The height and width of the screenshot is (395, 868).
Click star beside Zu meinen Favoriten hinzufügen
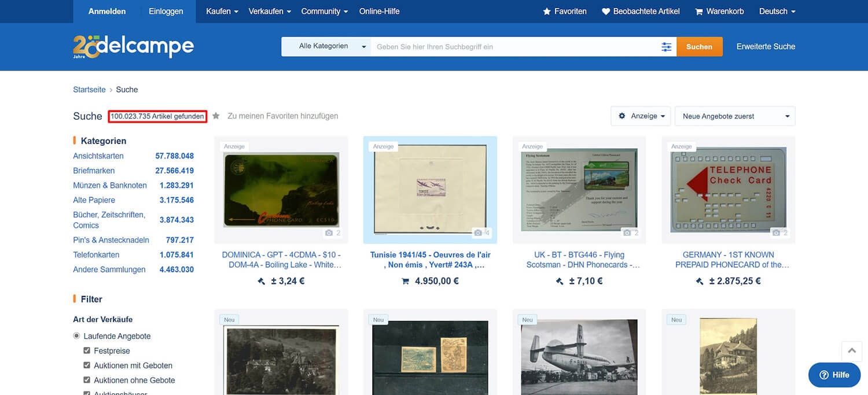[216, 116]
